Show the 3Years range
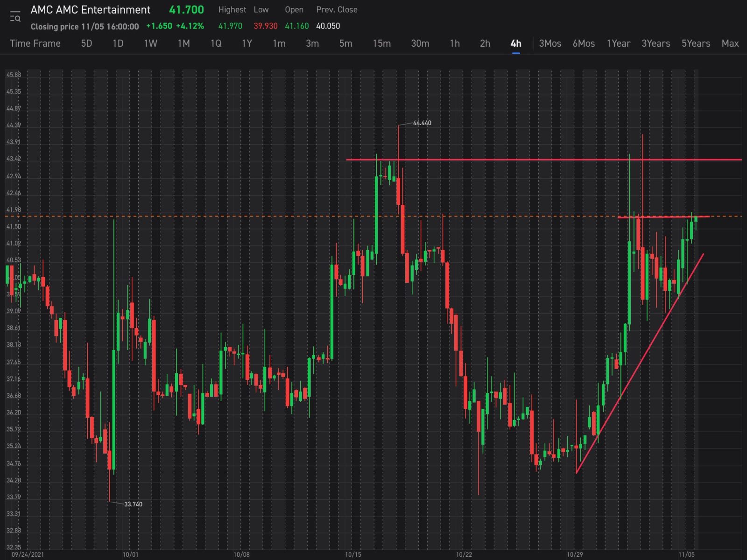The width and height of the screenshot is (747, 560). 655,43
